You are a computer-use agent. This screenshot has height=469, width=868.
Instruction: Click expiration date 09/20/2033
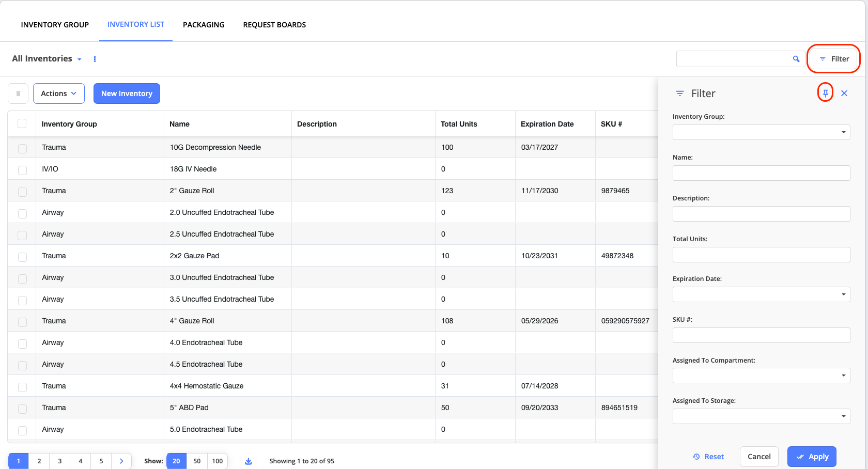coord(539,408)
